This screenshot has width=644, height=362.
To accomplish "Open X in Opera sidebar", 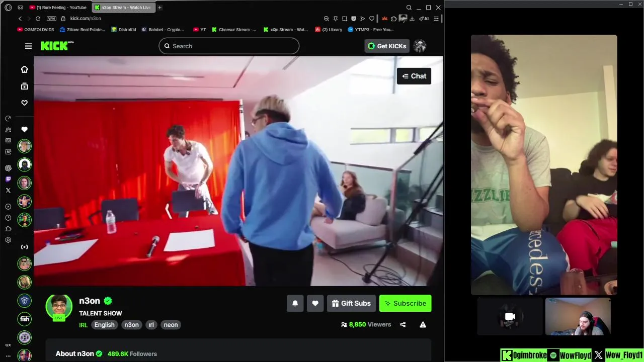I will pyautogui.click(x=8, y=190).
